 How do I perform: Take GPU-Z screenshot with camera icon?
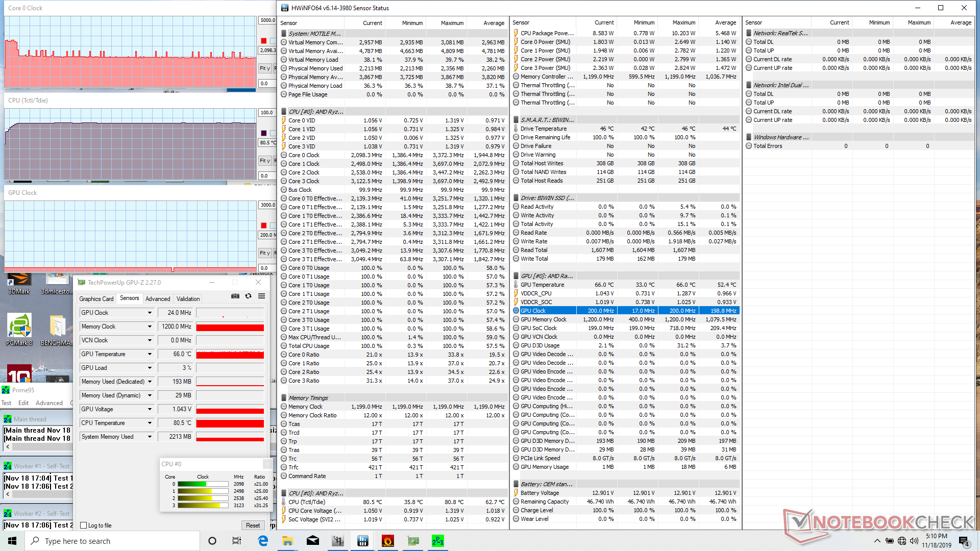tap(235, 296)
